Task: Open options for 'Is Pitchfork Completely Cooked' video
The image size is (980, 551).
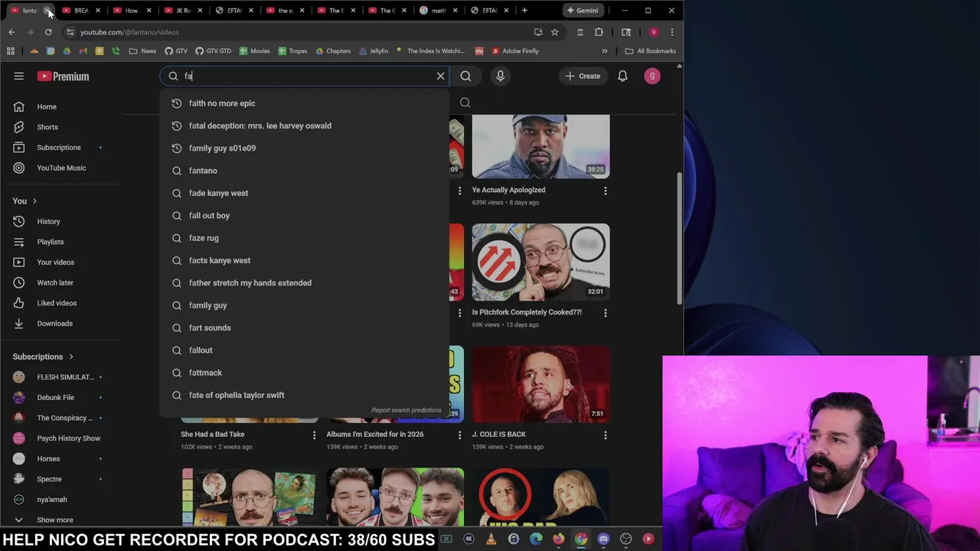Action: 606,313
